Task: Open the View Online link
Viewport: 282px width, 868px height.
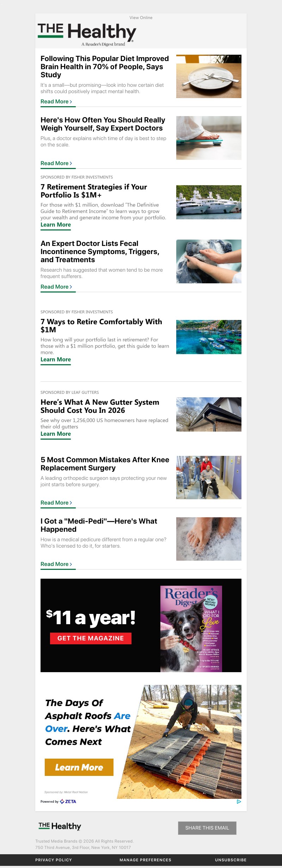Action: click(x=141, y=18)
